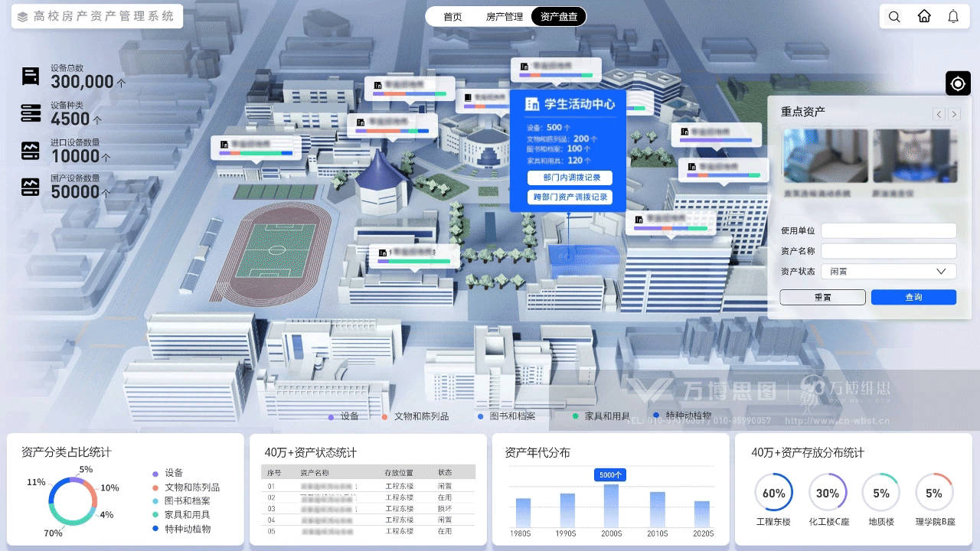
Task: Toggle 设备 legend item on map
Action: (x=344, y=416)
